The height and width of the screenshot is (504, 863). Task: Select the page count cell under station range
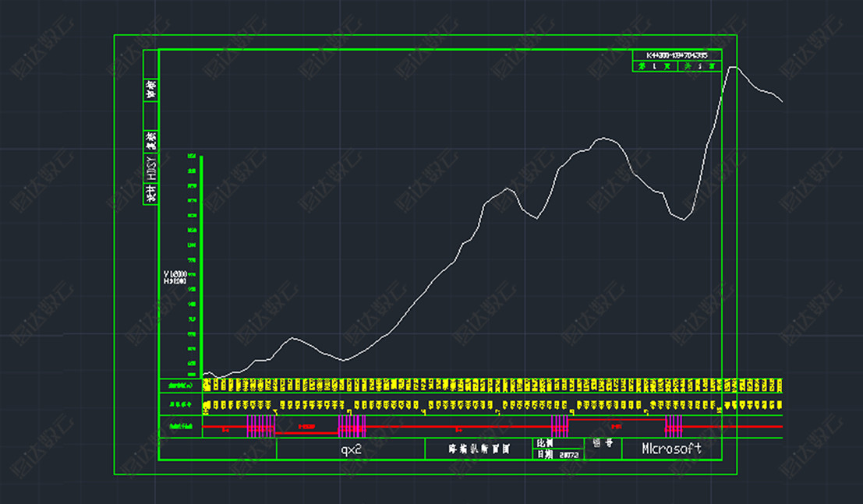pos(677,67)
